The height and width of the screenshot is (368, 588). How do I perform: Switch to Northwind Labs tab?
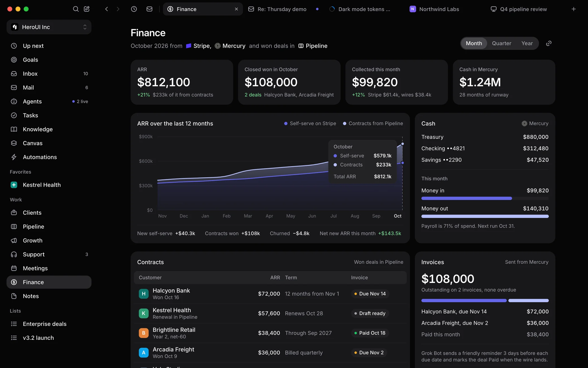(x=445, y=9)
